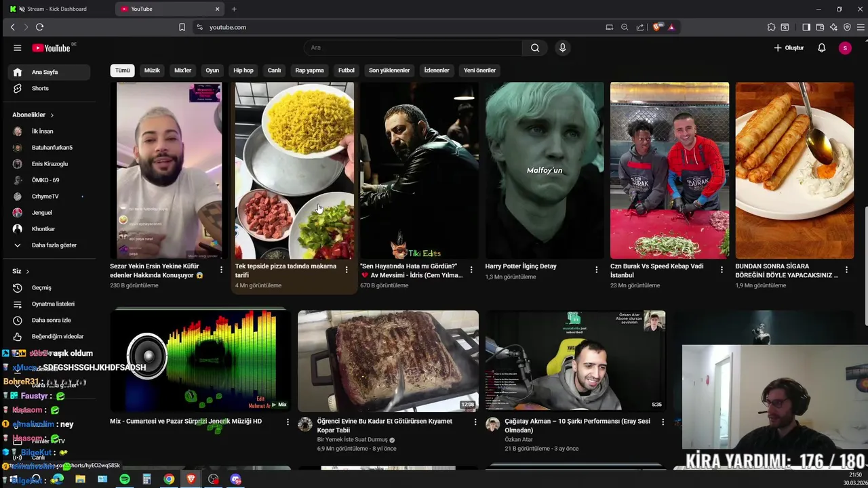Open options for Sezar Yekin short
The image size is (868, 488).
pos(221,270)
